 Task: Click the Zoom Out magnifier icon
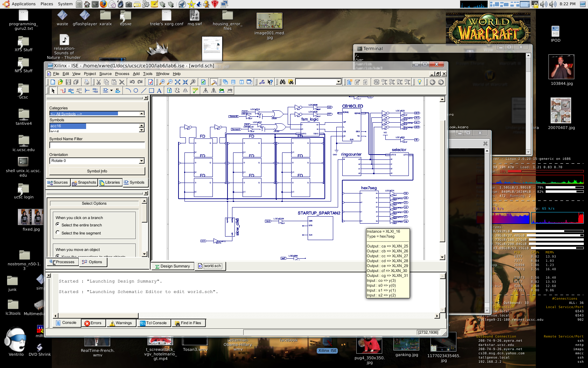coord(170,82)
